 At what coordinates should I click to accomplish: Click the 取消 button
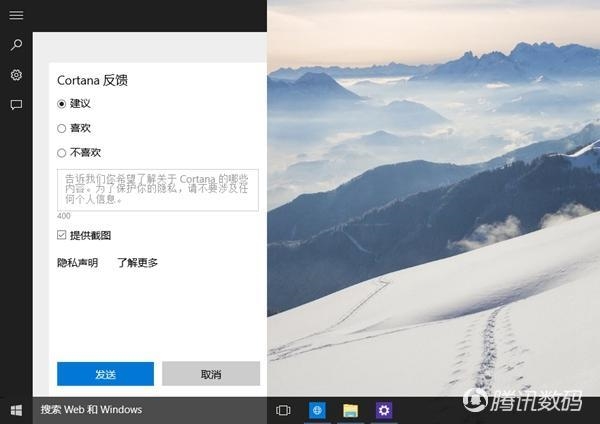pos(211,374)
